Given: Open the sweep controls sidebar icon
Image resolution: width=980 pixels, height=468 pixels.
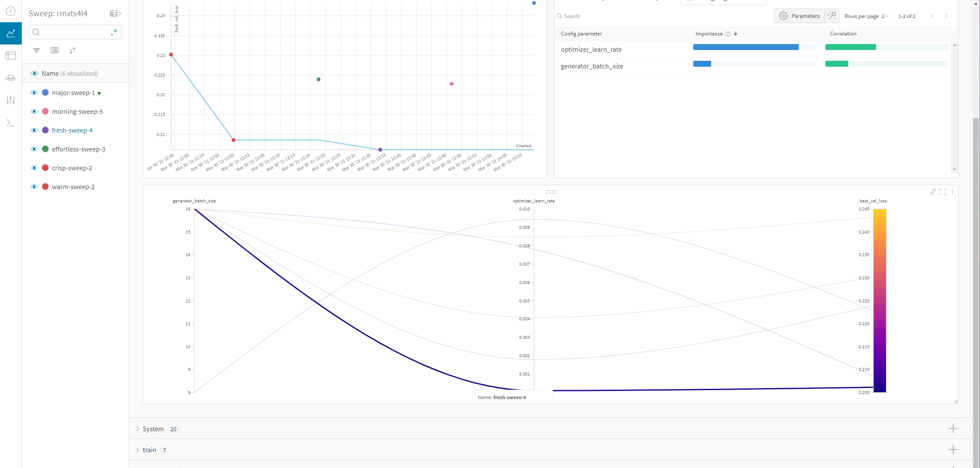Looking at the screenshot, I should tap(11, 78).
